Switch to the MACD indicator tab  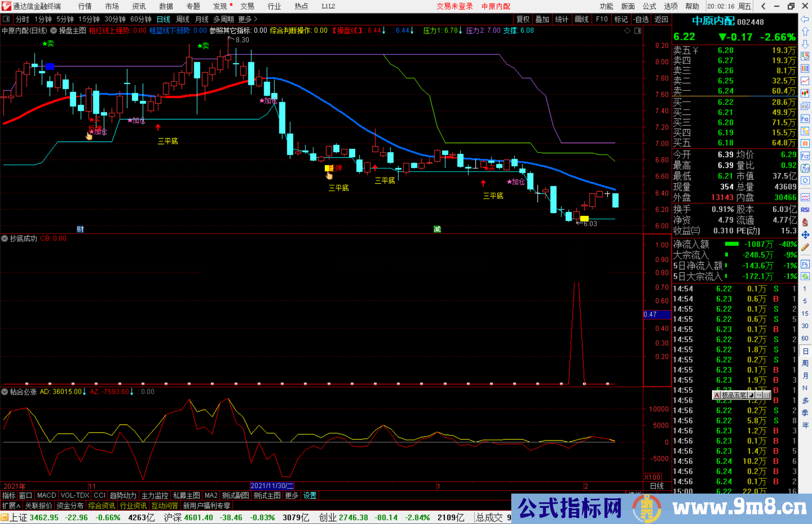click(x=46, y=495)
